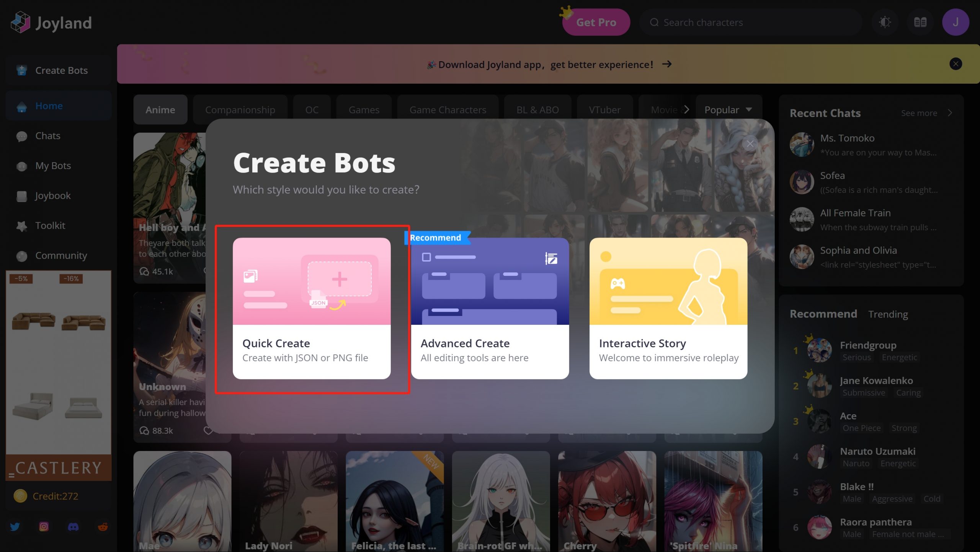Select the Games category tab
This screenshot has height=552, width=980.
coord(364,110)
